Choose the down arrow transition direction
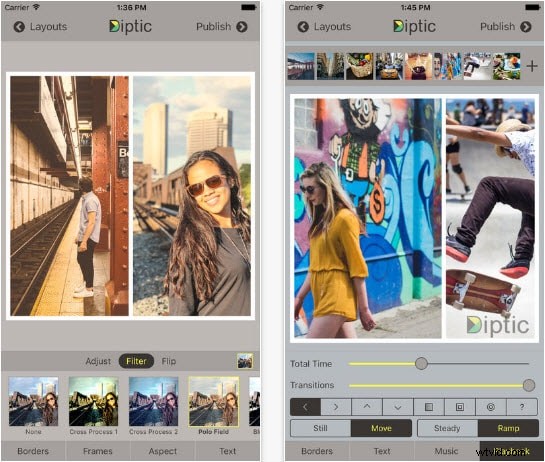 point(398,407)
